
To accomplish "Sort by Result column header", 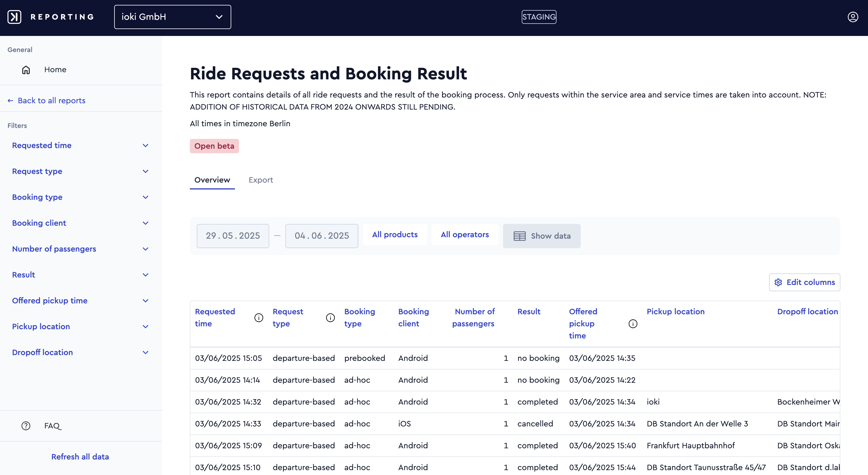I will tap(529, 312).
